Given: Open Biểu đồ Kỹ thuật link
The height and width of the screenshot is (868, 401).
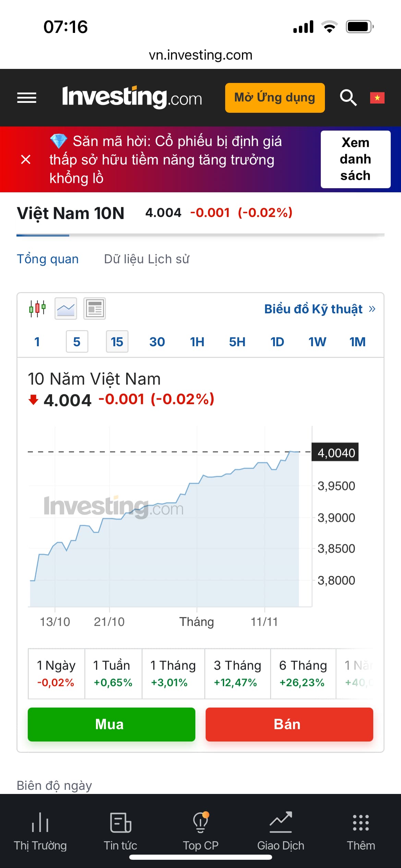Looking at the screenshot, I should point(319,309).
